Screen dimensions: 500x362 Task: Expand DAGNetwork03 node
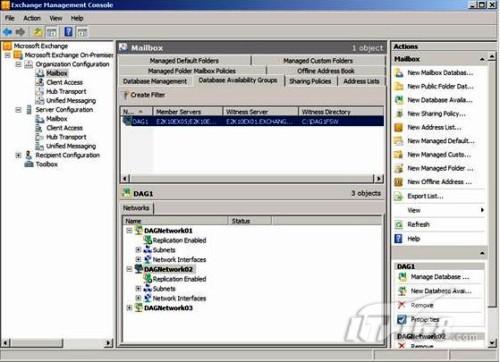click(x=129, y=308)
